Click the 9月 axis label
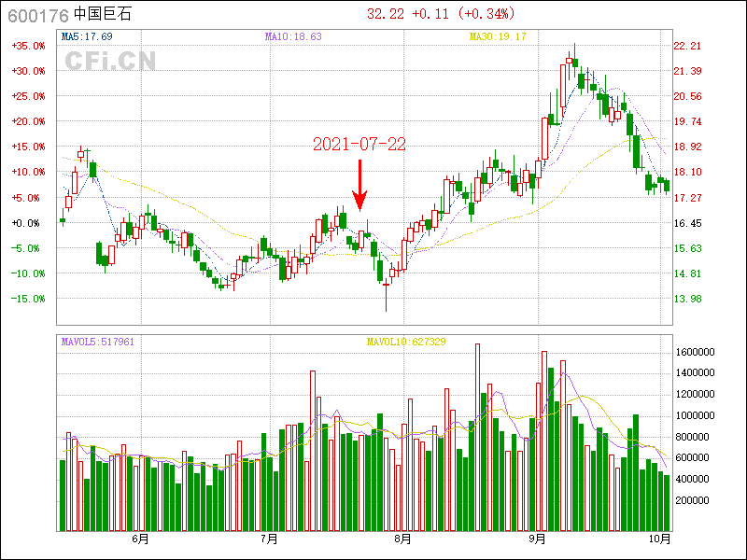Screen dimensions: 747x560 pos(538,539)
